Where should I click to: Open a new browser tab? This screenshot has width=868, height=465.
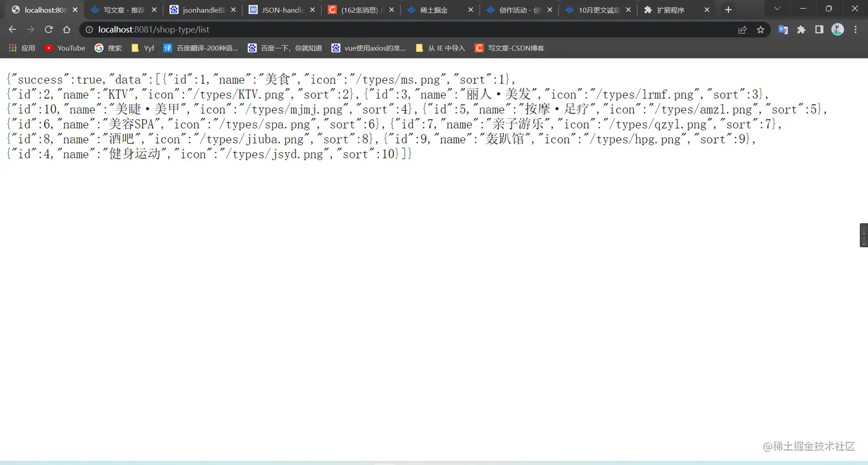[x=728, y=10]
